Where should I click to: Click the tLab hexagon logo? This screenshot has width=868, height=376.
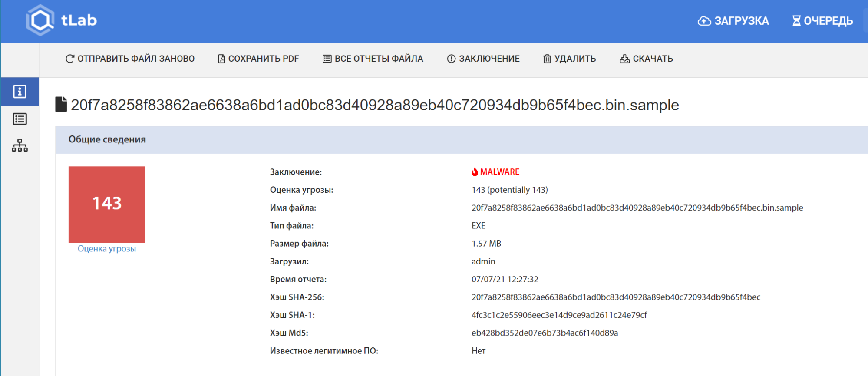click(40, 20)
